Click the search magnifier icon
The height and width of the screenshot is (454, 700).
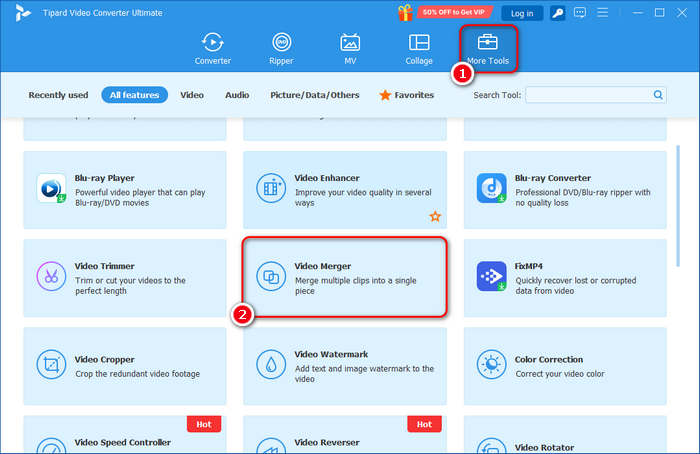point(658,95)
